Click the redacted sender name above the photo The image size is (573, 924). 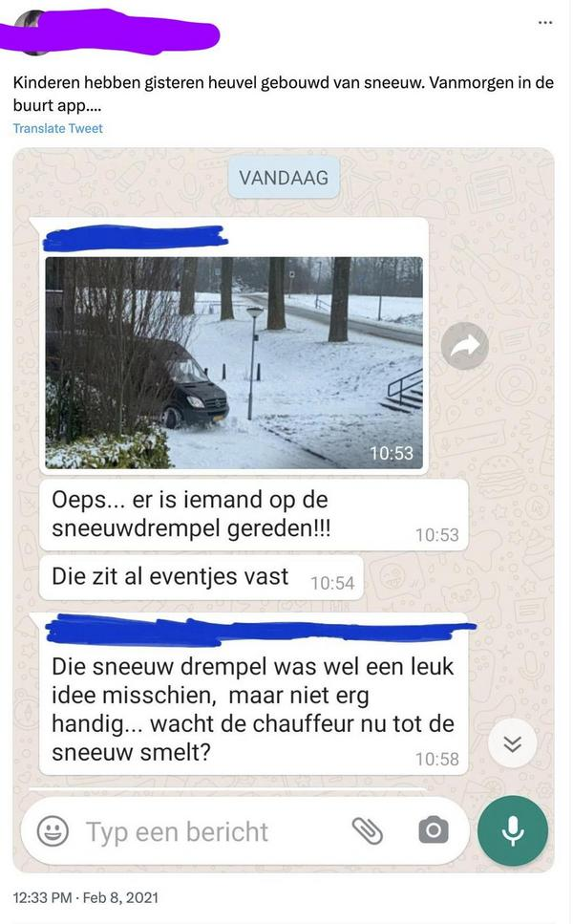[x=136, y=237]
